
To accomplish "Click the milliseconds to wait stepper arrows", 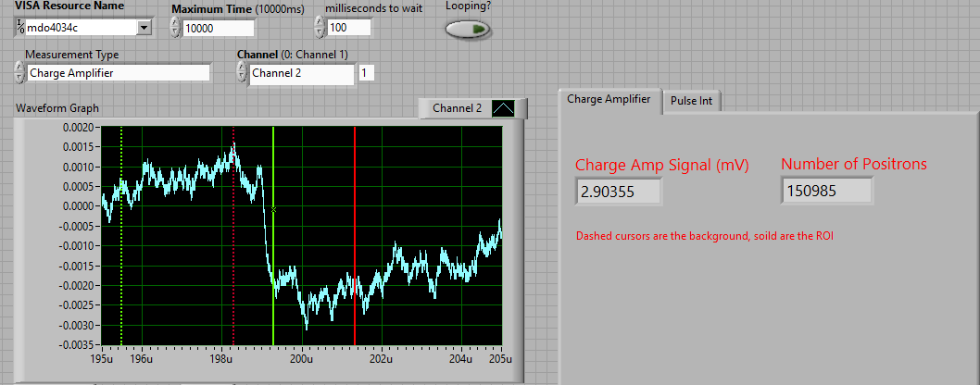I will point(320,27).
